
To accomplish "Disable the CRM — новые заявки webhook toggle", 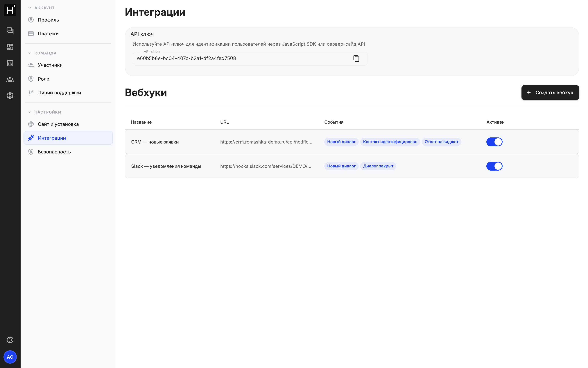I will 494,142.
